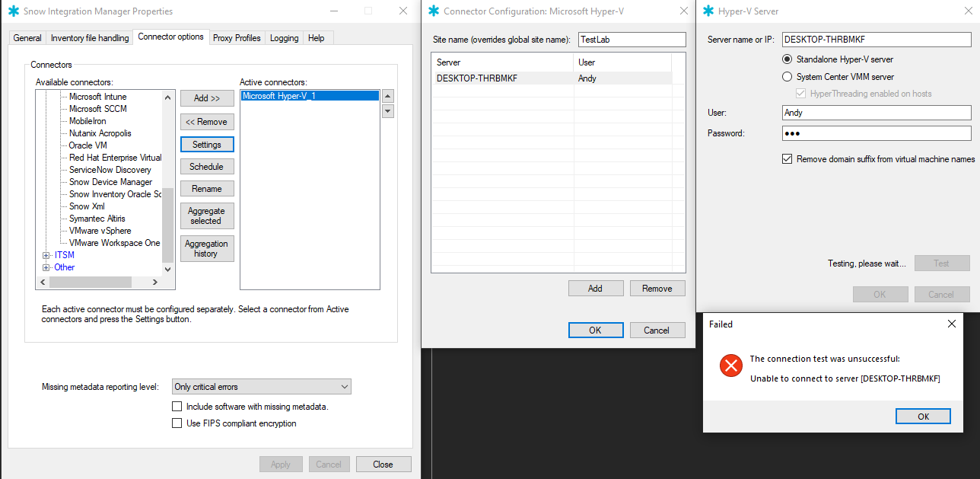Switch to the General tab

click(x=27, y=38)
